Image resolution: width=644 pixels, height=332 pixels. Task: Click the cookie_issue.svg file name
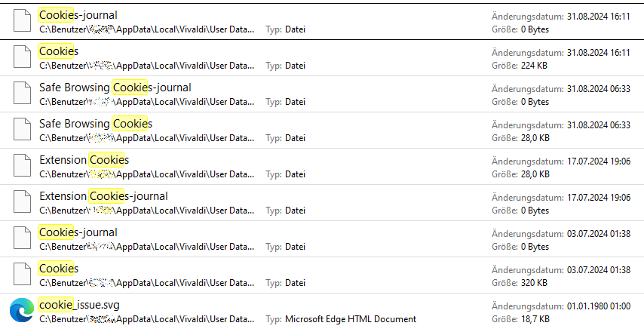tap(79, 305)
